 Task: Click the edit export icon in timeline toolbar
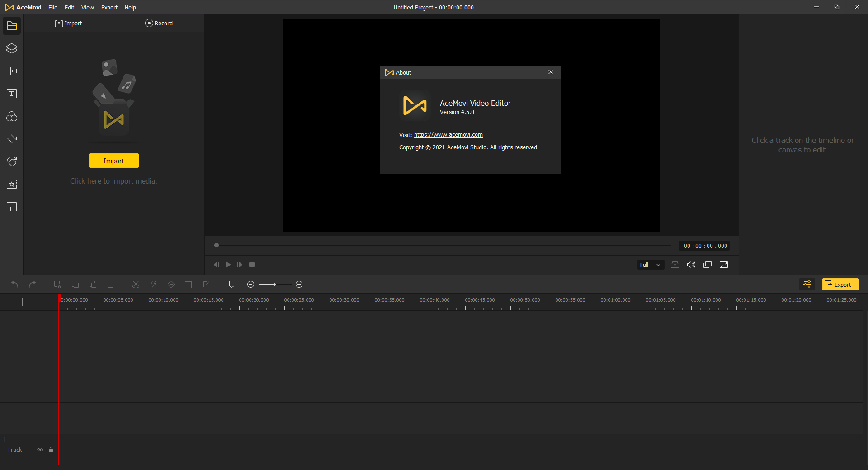206,284
